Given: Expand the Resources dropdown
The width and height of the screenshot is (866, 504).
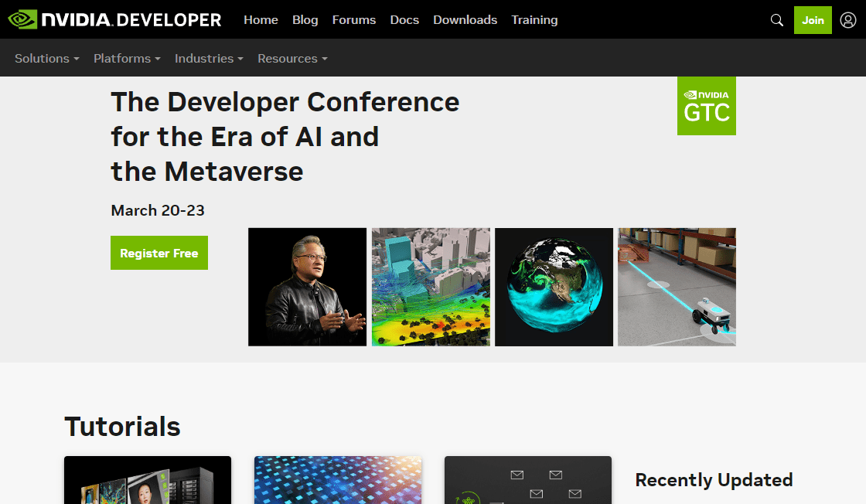Looking at the screenshot, I should pyautogui.click(x=292, y=59).
